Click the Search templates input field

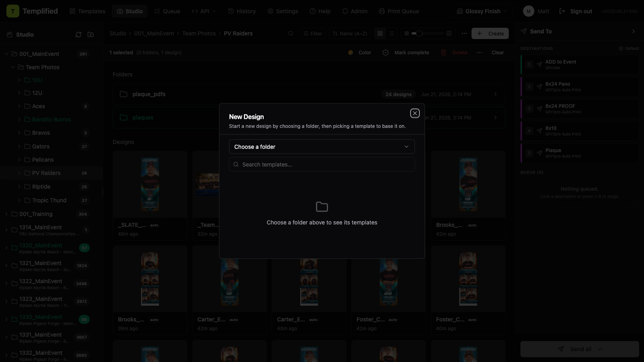pos(322,165)
